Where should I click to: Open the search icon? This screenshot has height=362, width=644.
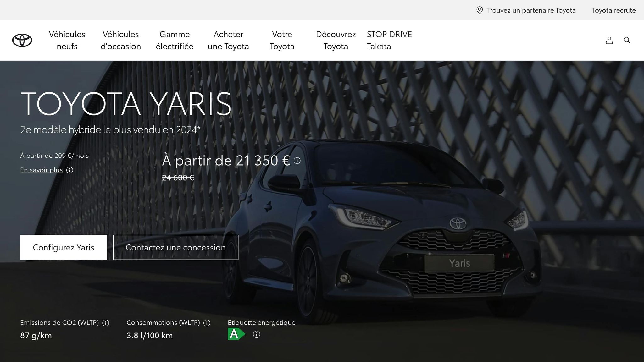(x=627, y=40)
